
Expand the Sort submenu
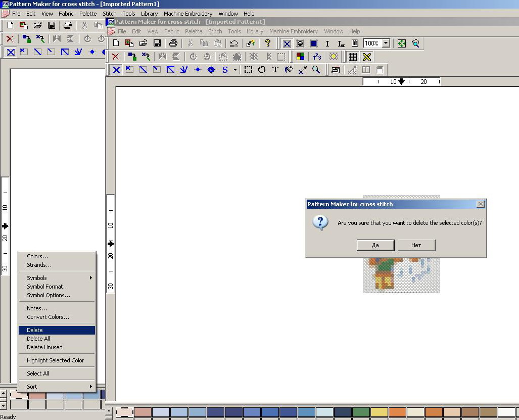tap(57, 387)
